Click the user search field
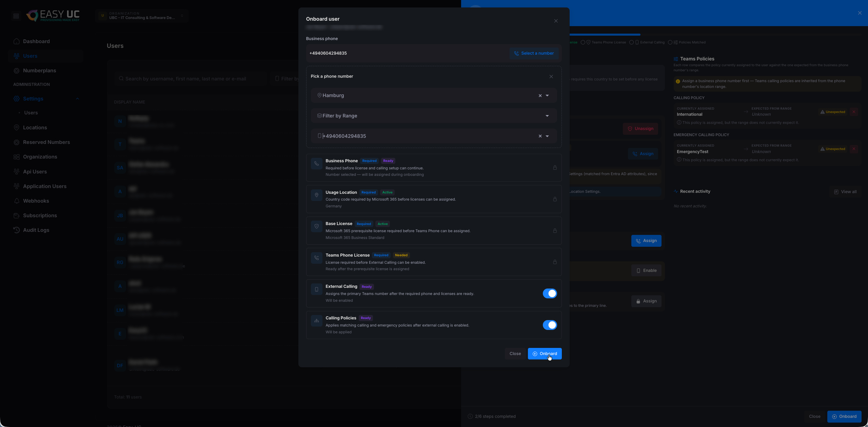This screenshot has width=868, height=427. click(190, 79)
